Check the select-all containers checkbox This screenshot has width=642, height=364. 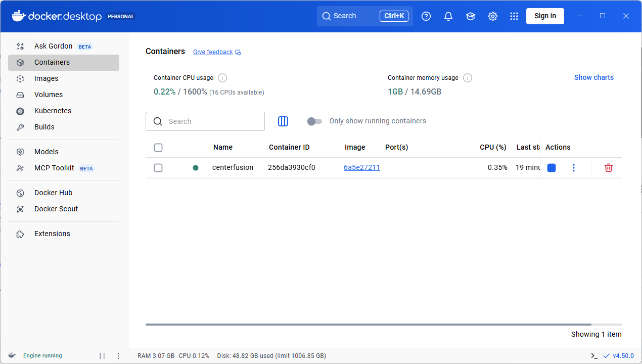point(158,148)
